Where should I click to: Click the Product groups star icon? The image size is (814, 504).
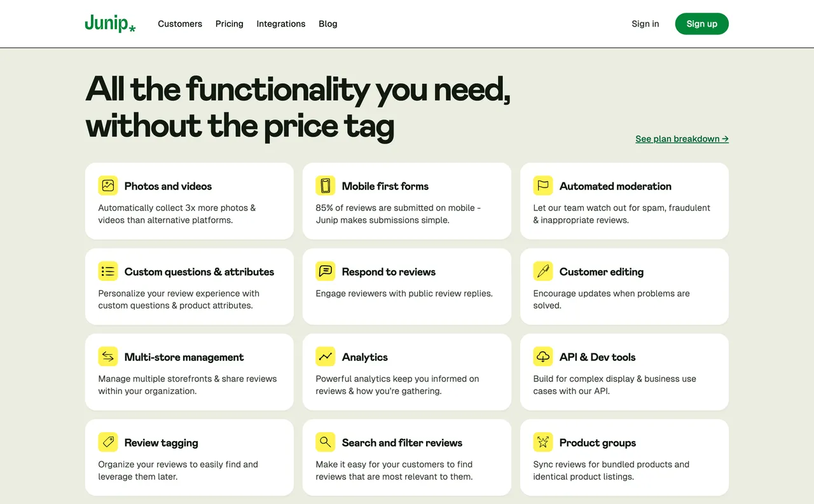coord(543,442)
